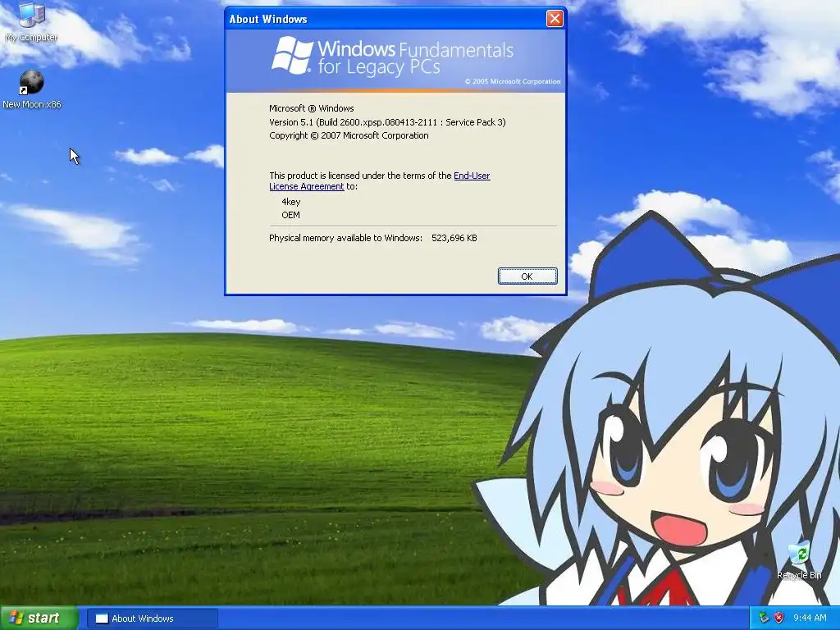Open the Start menu
The image size is (840, 630).
pos(39,619)
